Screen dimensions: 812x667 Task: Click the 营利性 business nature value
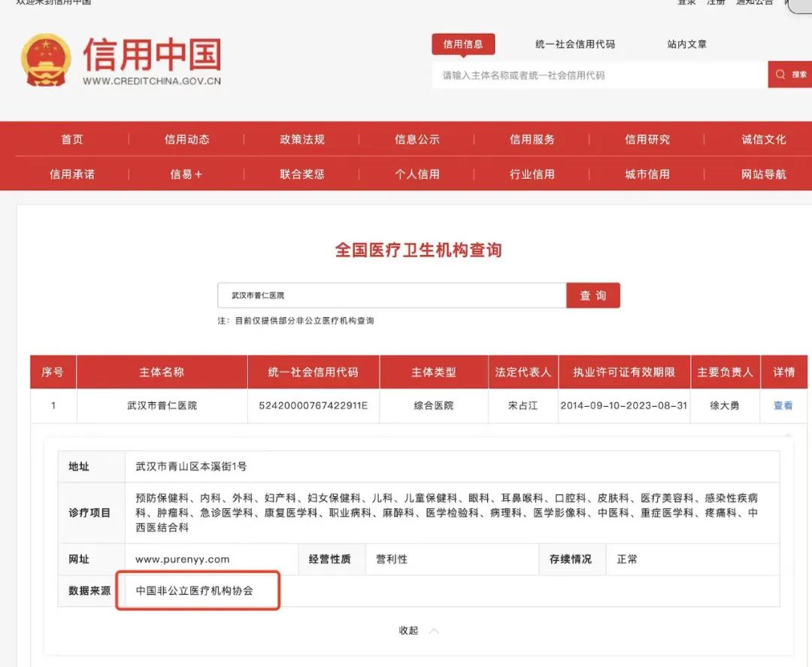tap(392, 559)
